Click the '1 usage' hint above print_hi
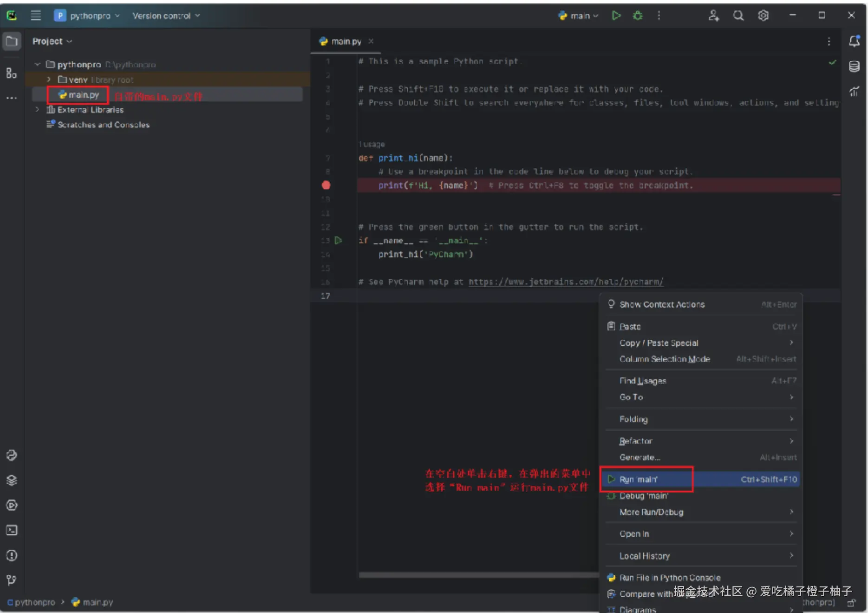This screenshot has width=868, height=613. 372,144
